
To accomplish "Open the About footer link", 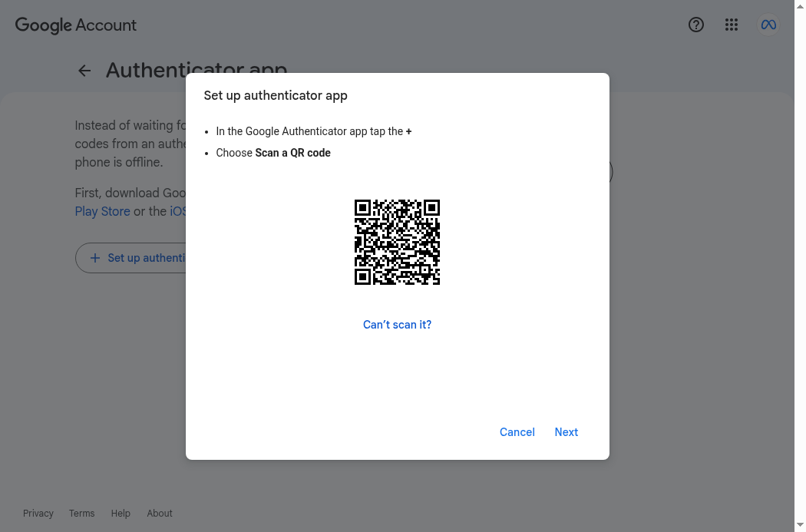I will coord(160,514).
